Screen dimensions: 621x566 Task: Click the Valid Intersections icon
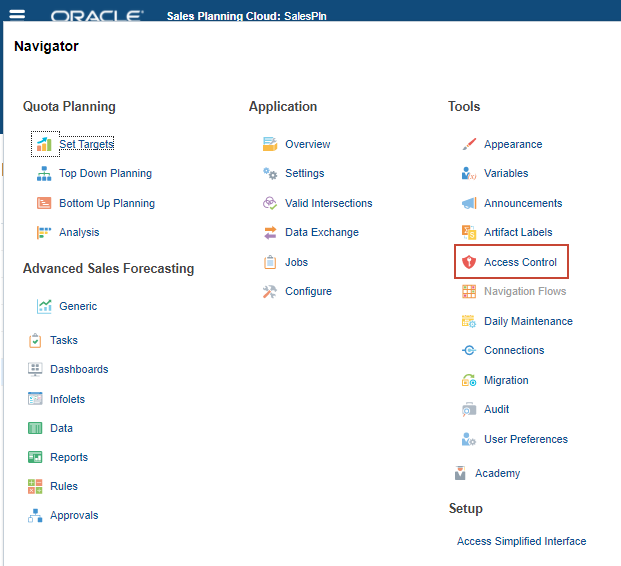[x=269, y=203]
